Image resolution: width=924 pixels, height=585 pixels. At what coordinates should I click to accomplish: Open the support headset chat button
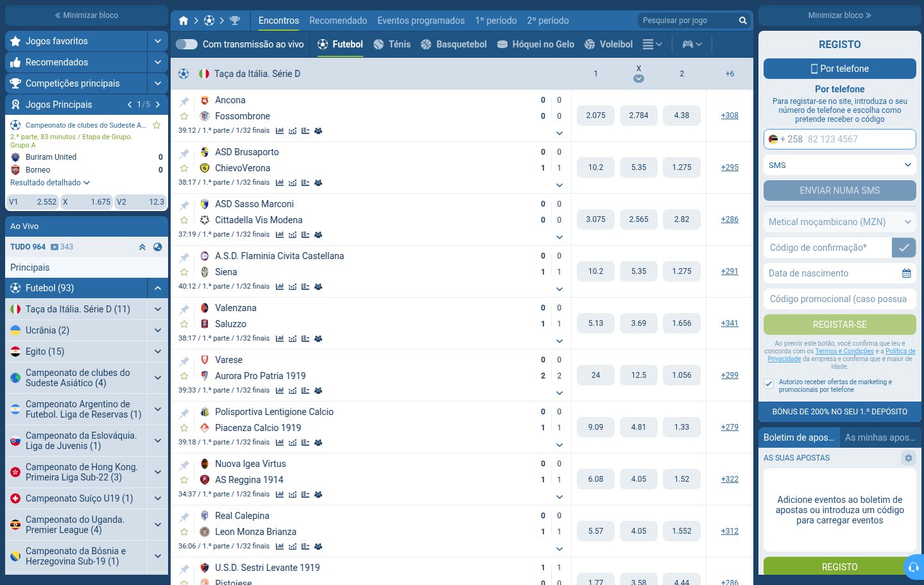[x=914, y=568]
